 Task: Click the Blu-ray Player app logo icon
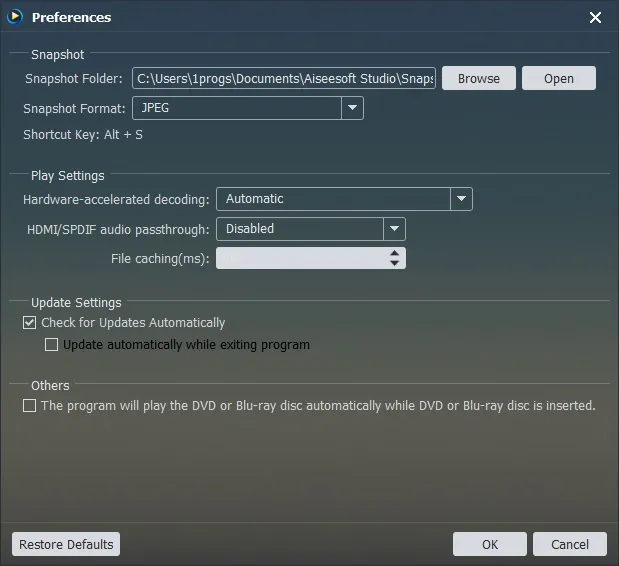(x=15, y=17)
